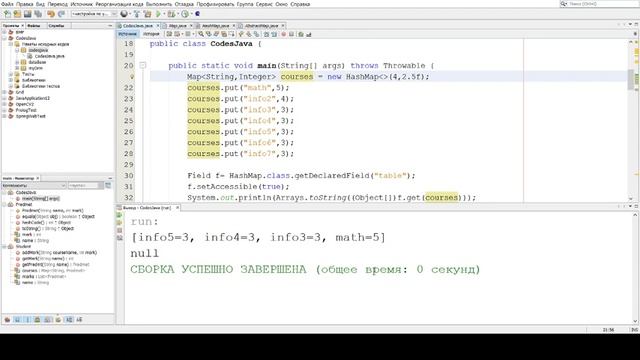640x360 pixels.
Task: Select CodesJava.java file in projects tree
Action: point(49,56)
